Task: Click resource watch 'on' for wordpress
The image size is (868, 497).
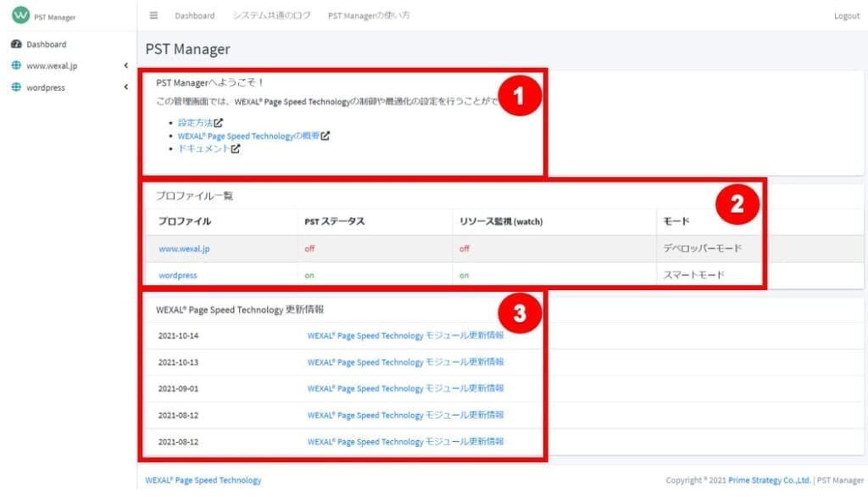Action: pyautogui.click(x=465, y=276)
